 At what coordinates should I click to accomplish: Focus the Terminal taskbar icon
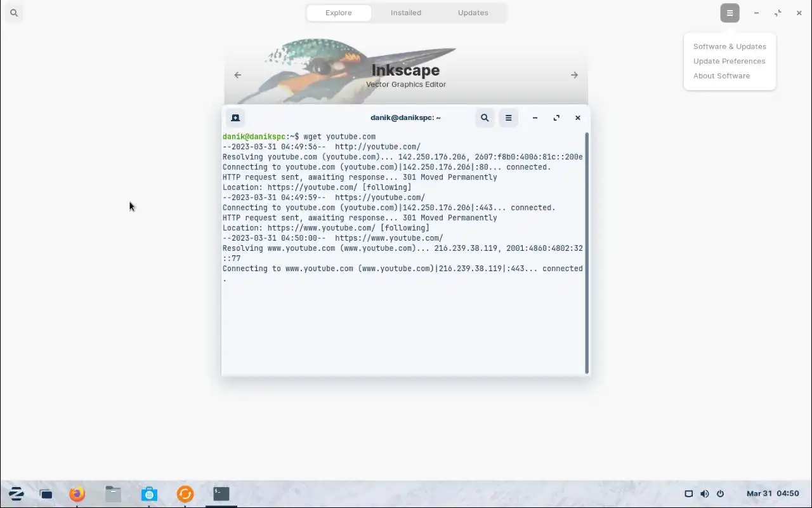point(221,493)
